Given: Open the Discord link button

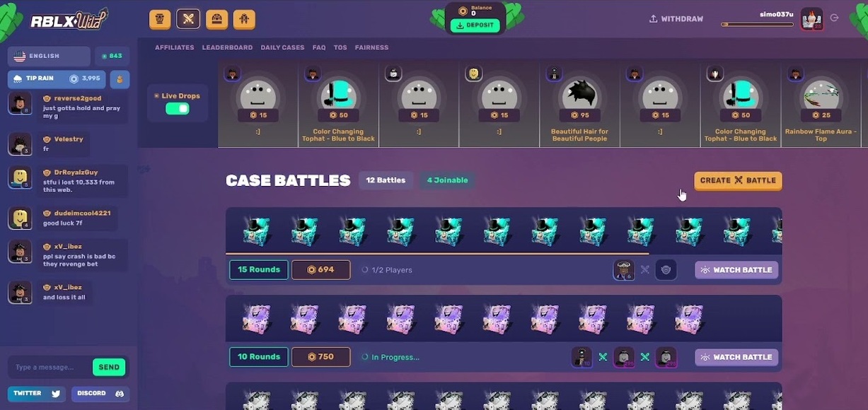Looking at the screenshot, I should click(100, 394).
